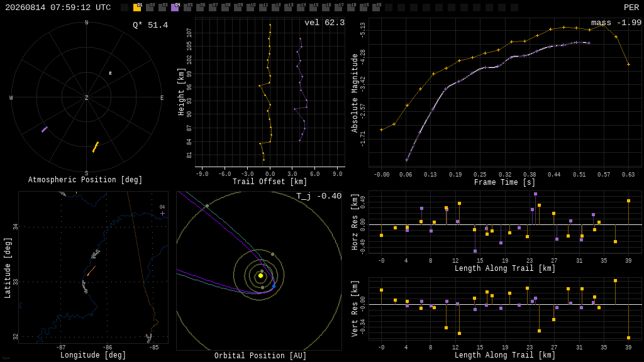644x362 pixels.
Task: Click the mass -1.99 readout
Action: tap(616, 23)
